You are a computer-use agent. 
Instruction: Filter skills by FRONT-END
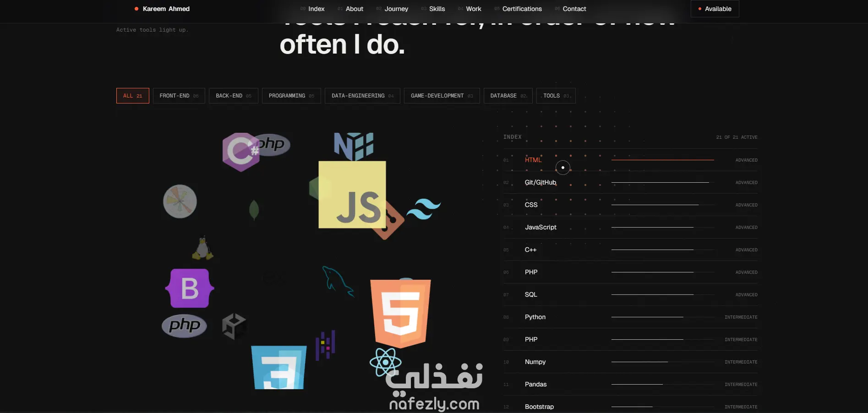179,96
